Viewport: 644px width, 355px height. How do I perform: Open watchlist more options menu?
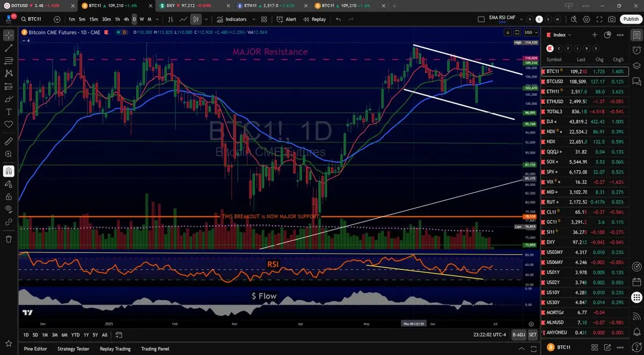[620, 35]
